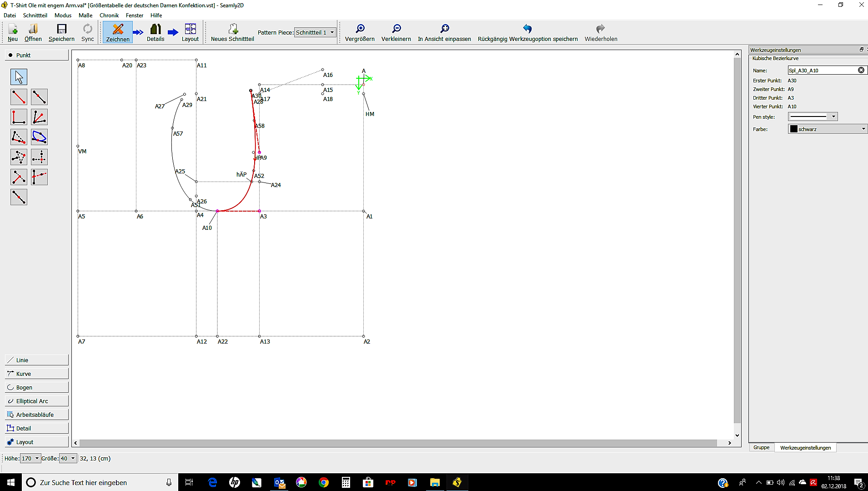Image resolution: width=868 pixels, height=491 pixels.
Task: Open the Pattern Piece dropdown
Action: pos(315,32)
